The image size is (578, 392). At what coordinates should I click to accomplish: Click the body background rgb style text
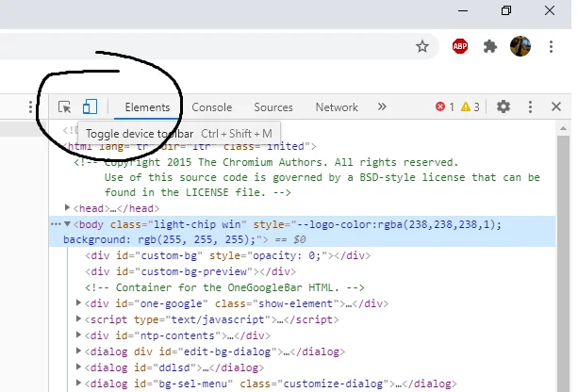click(159, 240)
